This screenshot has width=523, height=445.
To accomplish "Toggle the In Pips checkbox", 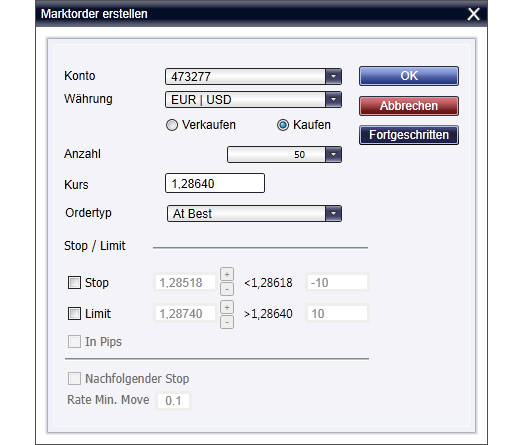I will click(74, 342).
